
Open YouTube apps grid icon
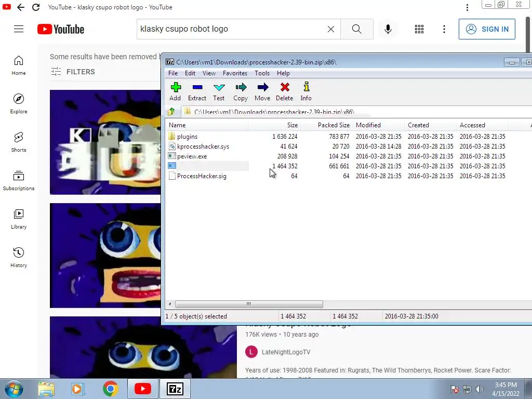[419, 29]
